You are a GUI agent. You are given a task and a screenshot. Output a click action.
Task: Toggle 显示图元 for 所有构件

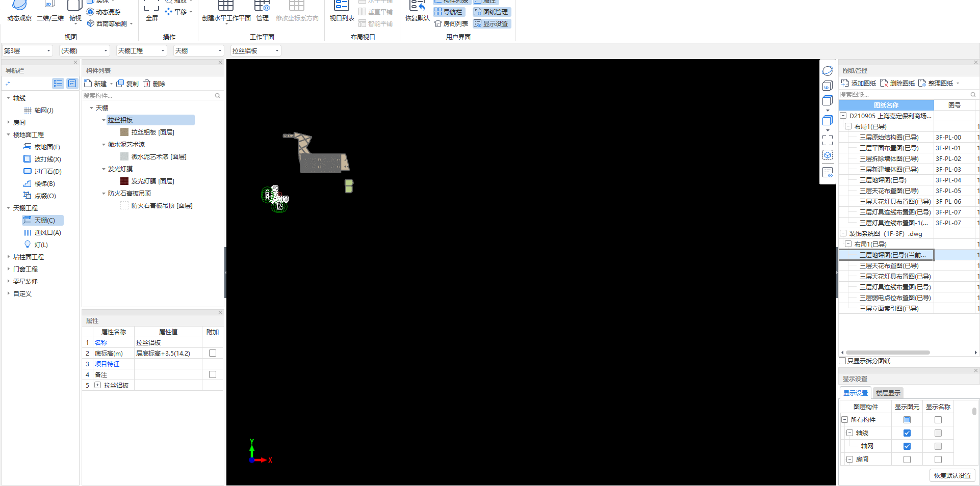pyautogui.click(x=907, y=420)
